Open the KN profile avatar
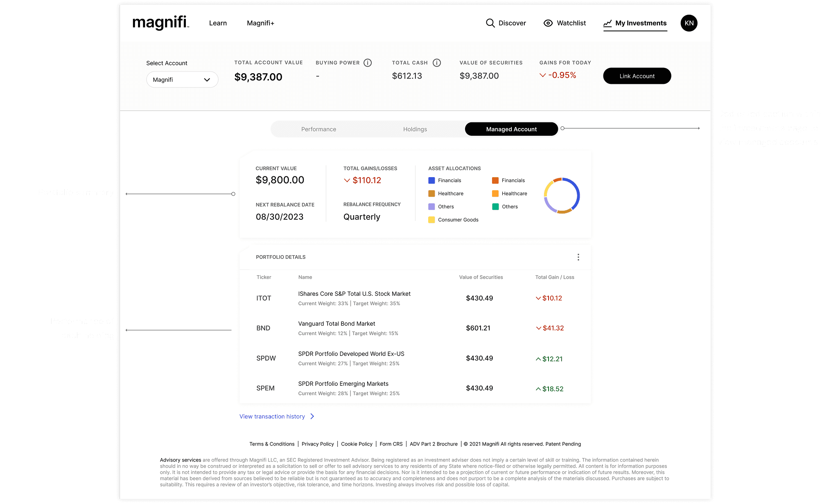Image resolution: width=840 pixels, height=504 pixels. point(689,23)
